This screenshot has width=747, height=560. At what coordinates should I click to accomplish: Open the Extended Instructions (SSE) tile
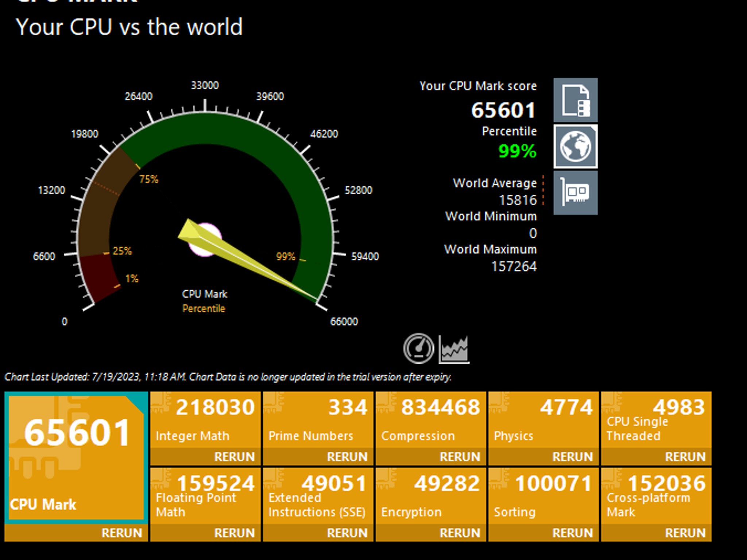point(318,496)
